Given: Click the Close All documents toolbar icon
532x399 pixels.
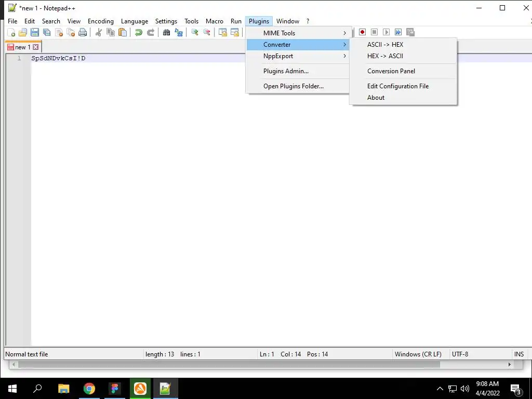Looking at the screenshot, I should coord(71,33).
